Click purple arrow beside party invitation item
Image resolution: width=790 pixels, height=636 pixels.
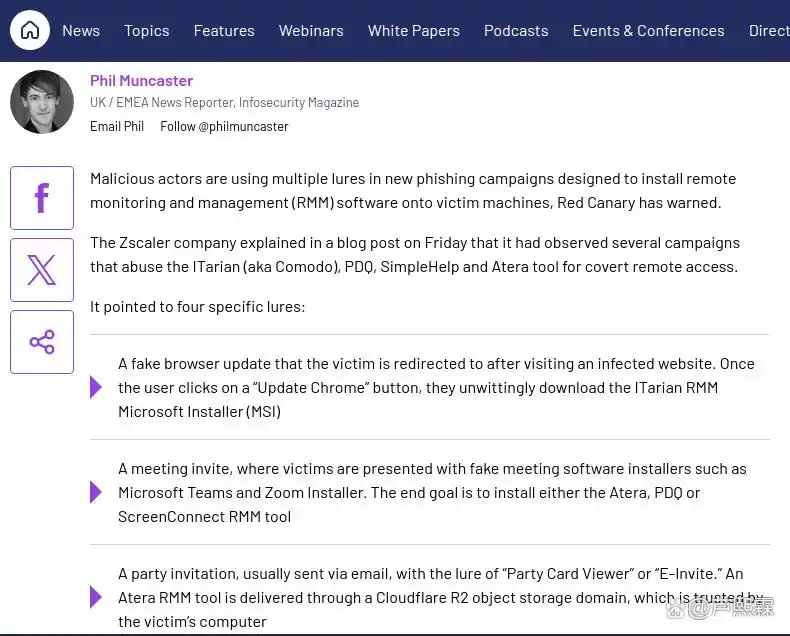(96, 597)
